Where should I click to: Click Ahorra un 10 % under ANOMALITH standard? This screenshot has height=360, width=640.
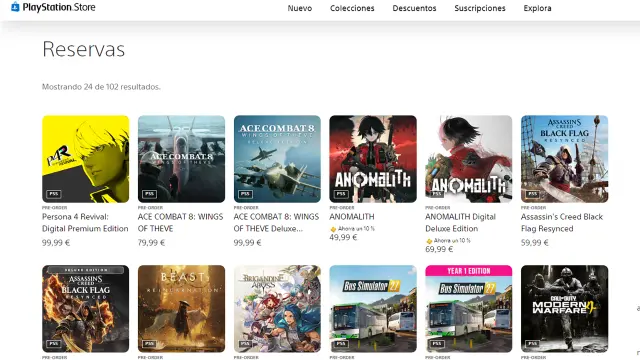[x=356, y=229]
